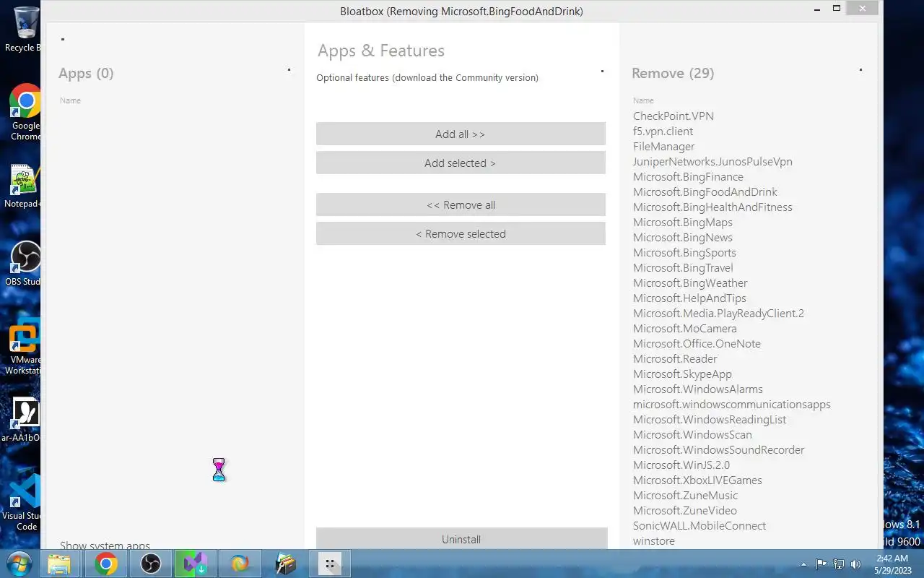Select the Bloatbox dotted taskbar button
The image size is (924, 578).
(330, 564)
